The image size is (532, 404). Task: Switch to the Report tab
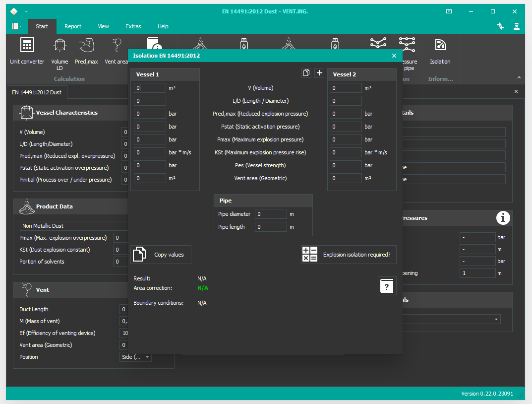(73, 26)
